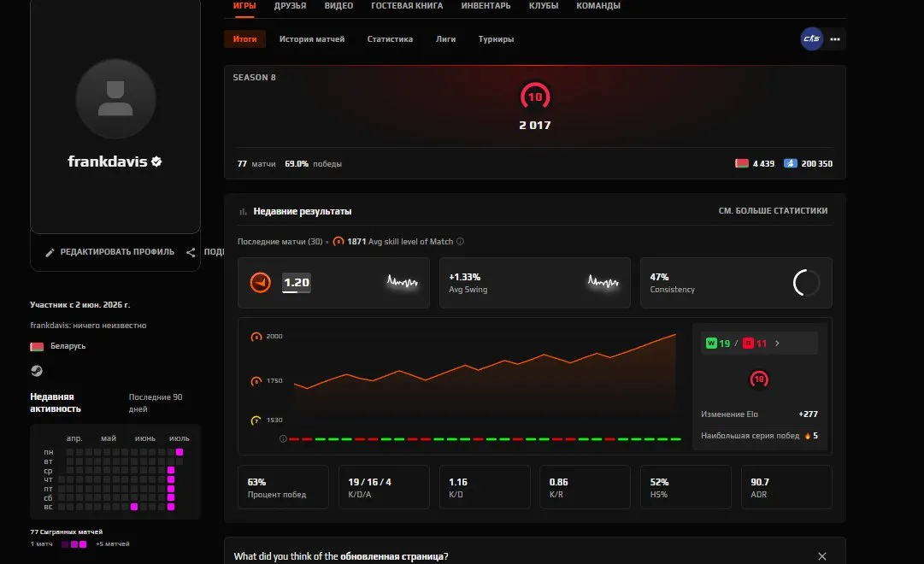Switch to the Лиги sub-tab
This screenshot has height=564, width=924.
tap(445, 39)
